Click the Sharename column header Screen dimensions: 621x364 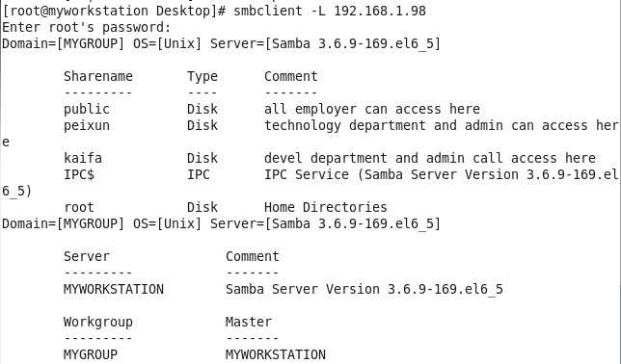(98, 76)
